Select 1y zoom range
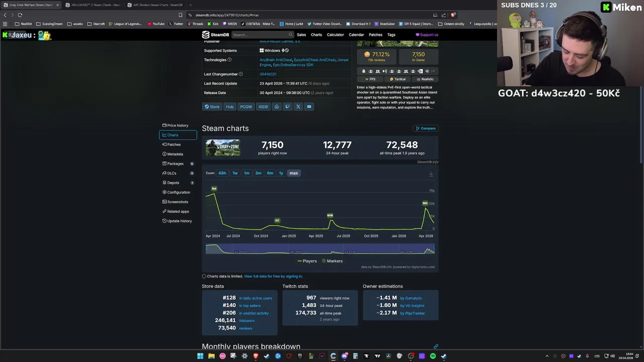The height and width of the screenshot is (362, 644). coord(281,173)
